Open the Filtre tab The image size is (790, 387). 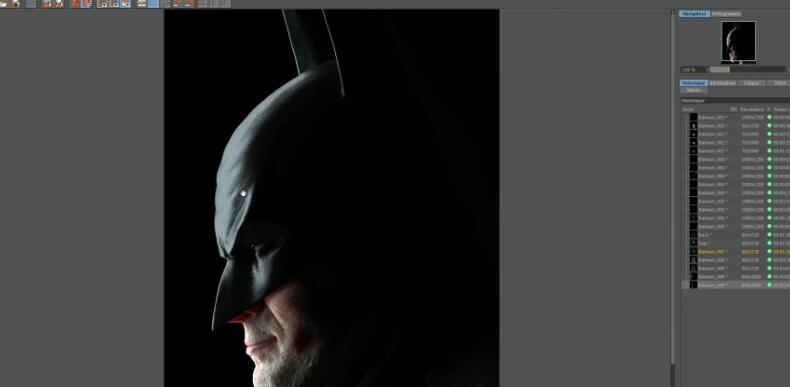pos(779,83)
